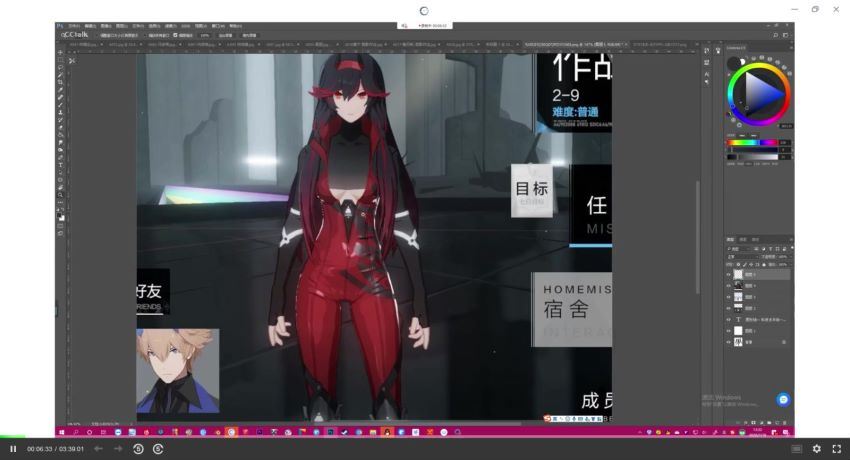850x460 pixels.
Task: Click the 填充屏幕 Fill Screen button
Action: click(249, 35)
